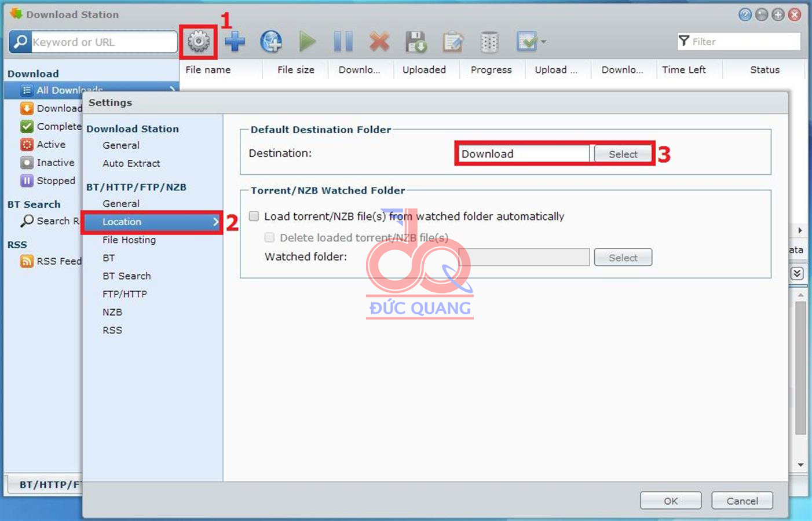Open RSS settings page

[112, 330]
